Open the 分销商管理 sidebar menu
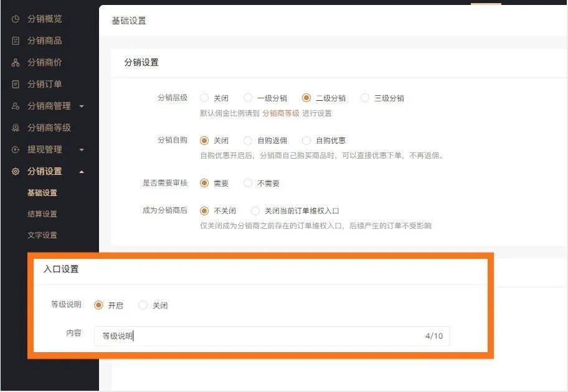This screenshot has width=568, height=392. pyautogui.click(x=49, y=106)
